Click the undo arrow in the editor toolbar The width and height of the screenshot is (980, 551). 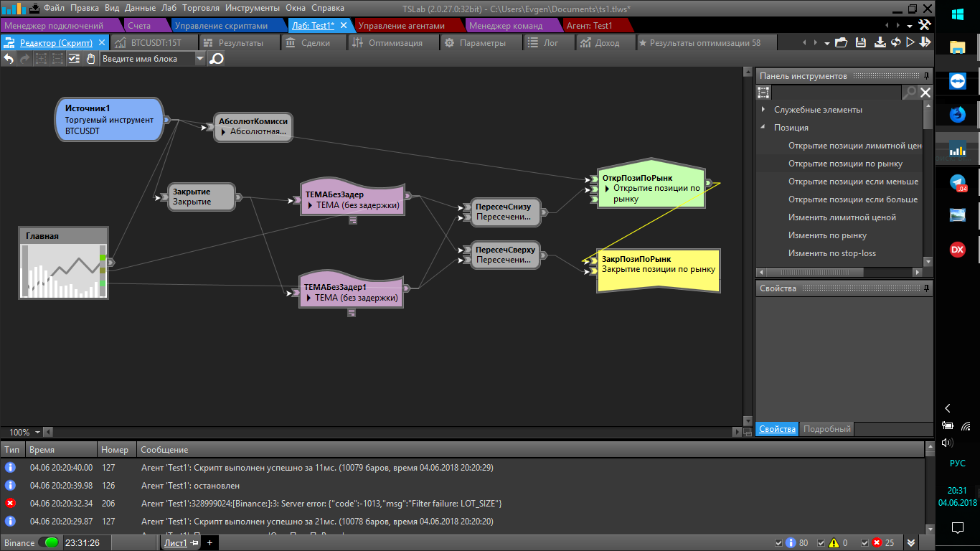[9, 59]
